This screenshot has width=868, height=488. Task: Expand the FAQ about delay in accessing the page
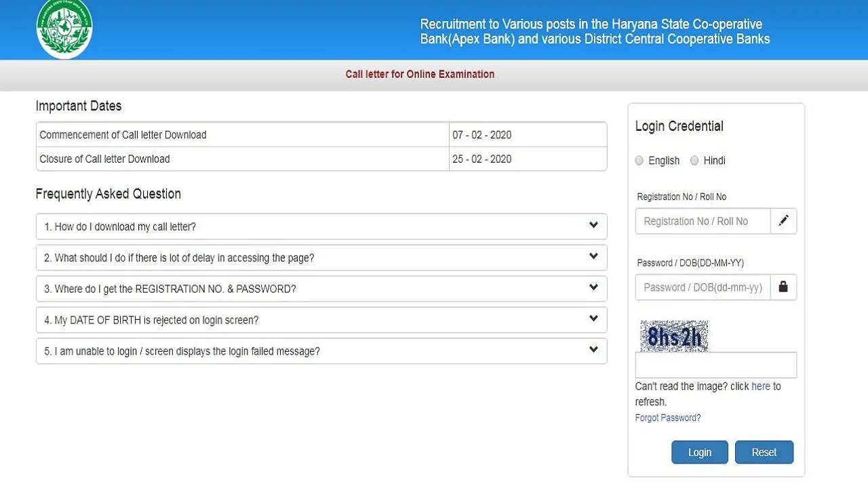click(x=321, y=258)
